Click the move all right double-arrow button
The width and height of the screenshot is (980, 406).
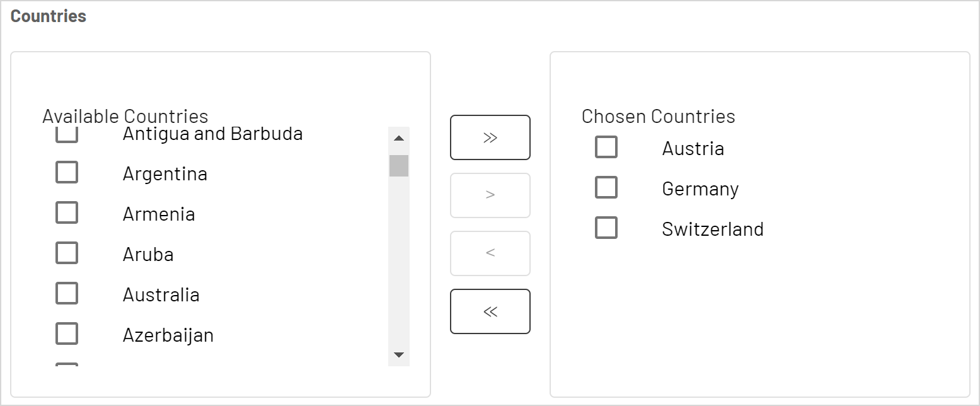click(x=490, y=137)
